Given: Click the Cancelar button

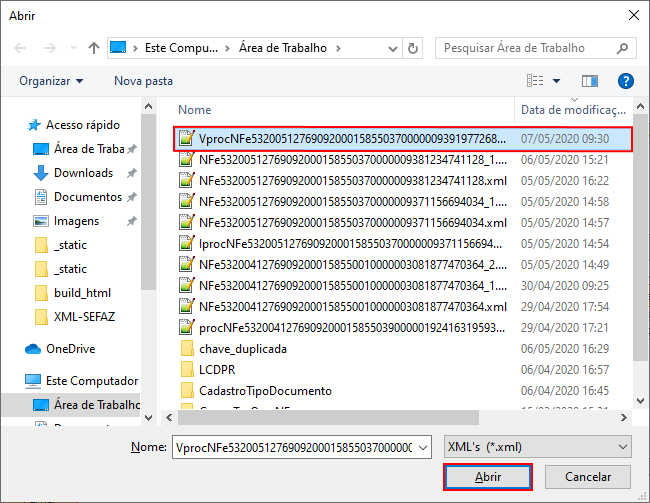Looking at the screenshot, I should tap(588, 477).
